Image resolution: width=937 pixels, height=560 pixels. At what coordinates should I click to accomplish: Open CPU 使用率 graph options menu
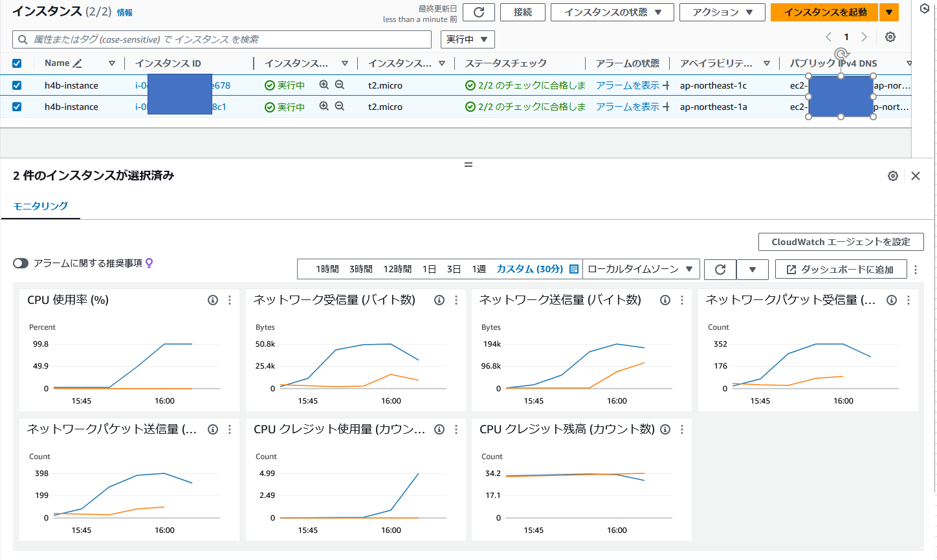pos(230,300)
